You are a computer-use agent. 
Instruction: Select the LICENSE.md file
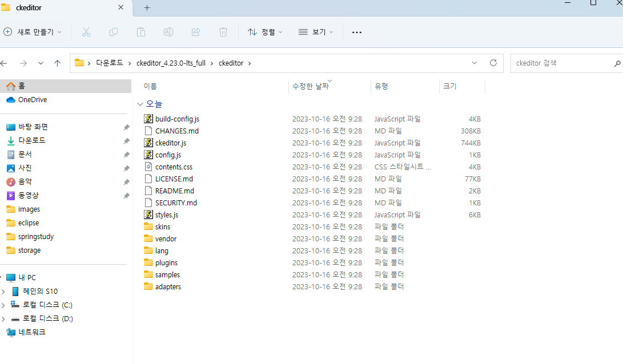point(174,179)
